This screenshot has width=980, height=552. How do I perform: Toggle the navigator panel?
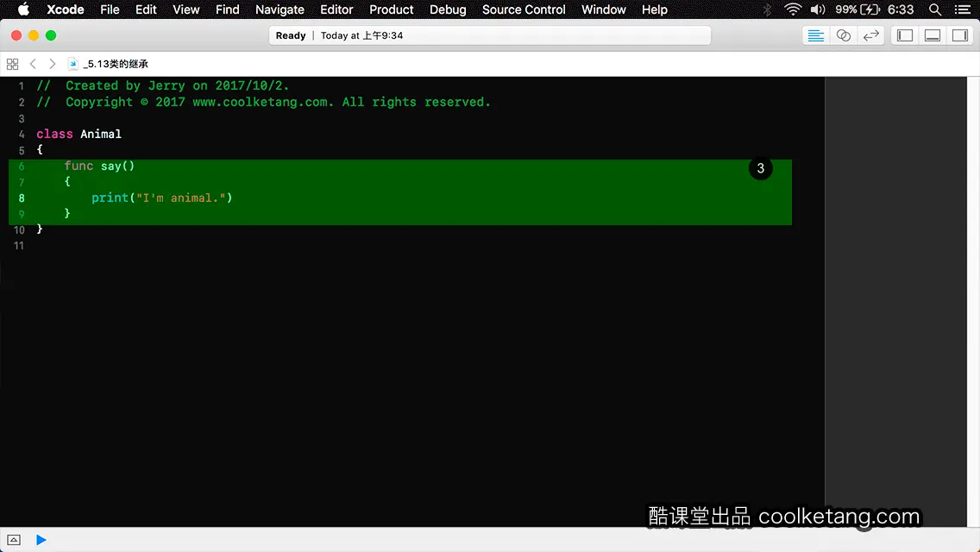(904, 35)
